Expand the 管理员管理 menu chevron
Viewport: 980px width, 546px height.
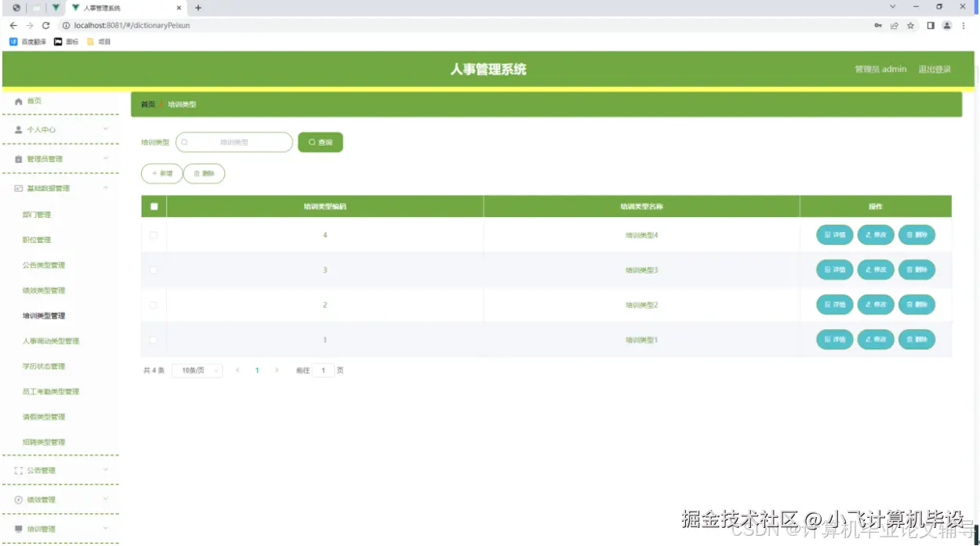(106, 159)
